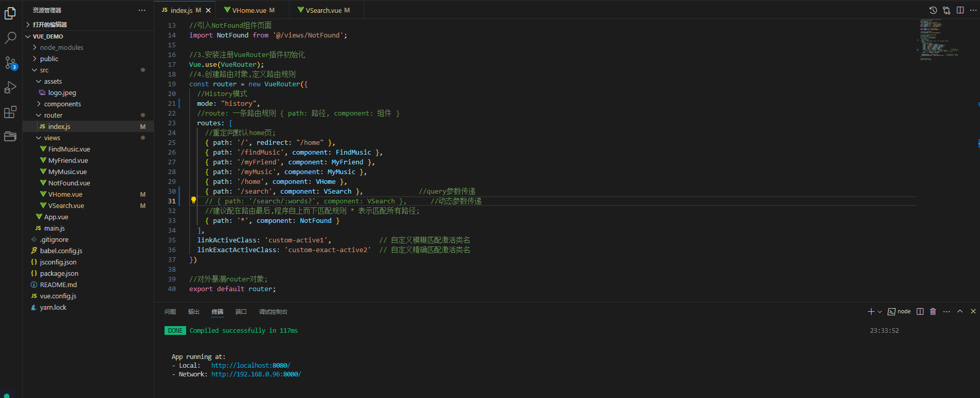Open VHome.vue in the explorer tree

[88, 194]
